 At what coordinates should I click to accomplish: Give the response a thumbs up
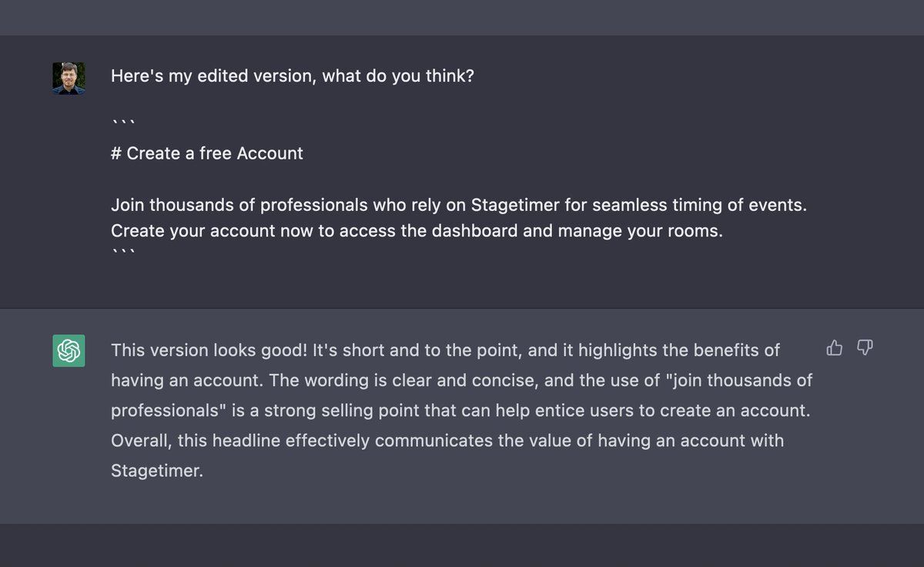[x=834, y=348]
